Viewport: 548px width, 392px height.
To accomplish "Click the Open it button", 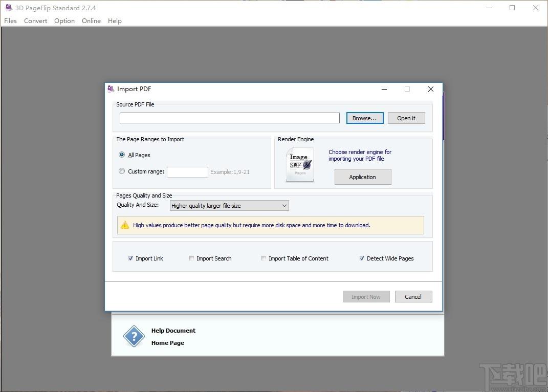I will point(406,118).
